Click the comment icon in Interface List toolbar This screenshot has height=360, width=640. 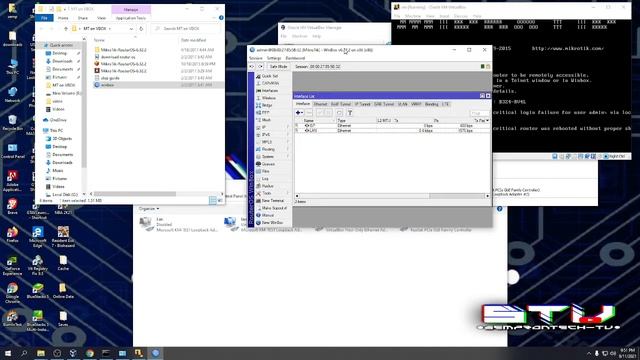[x=339, y=113]
